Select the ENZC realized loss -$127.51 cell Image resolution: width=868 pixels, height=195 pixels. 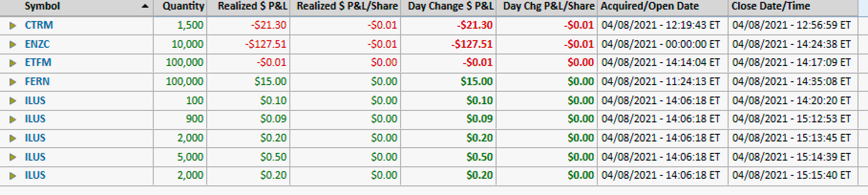click(x=265, y=44)
